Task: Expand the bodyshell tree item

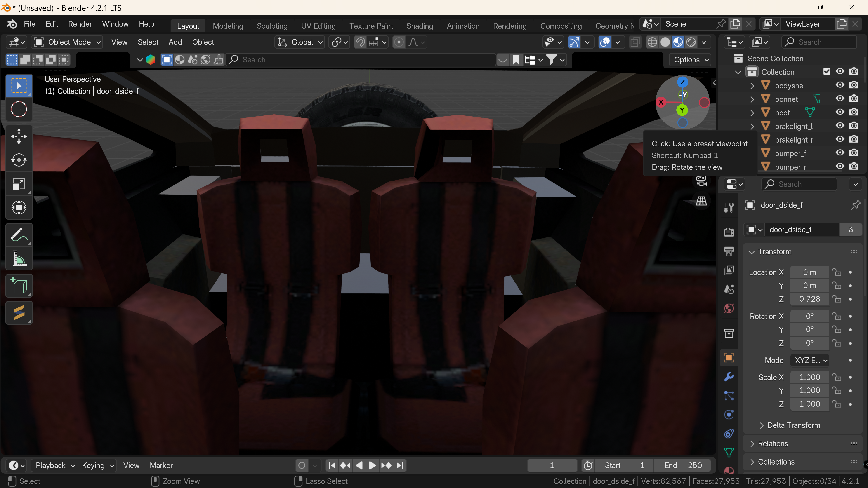Action: [x=752, y=86]
